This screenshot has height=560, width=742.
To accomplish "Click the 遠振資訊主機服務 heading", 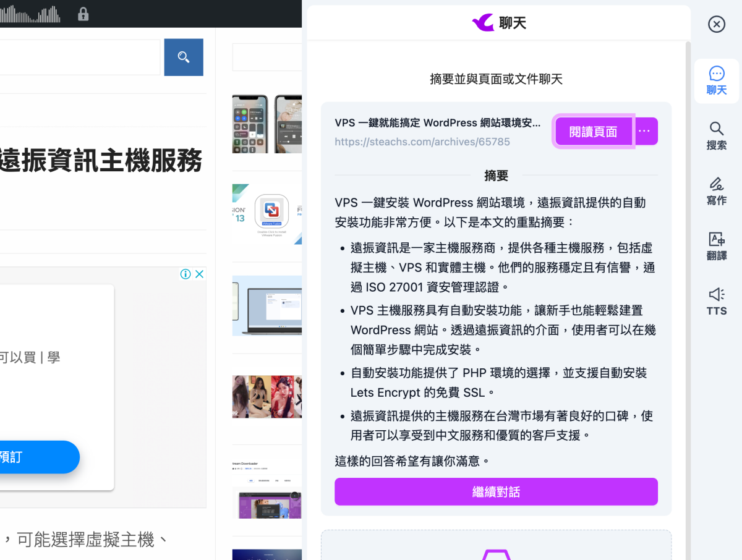I will [101, 160].
